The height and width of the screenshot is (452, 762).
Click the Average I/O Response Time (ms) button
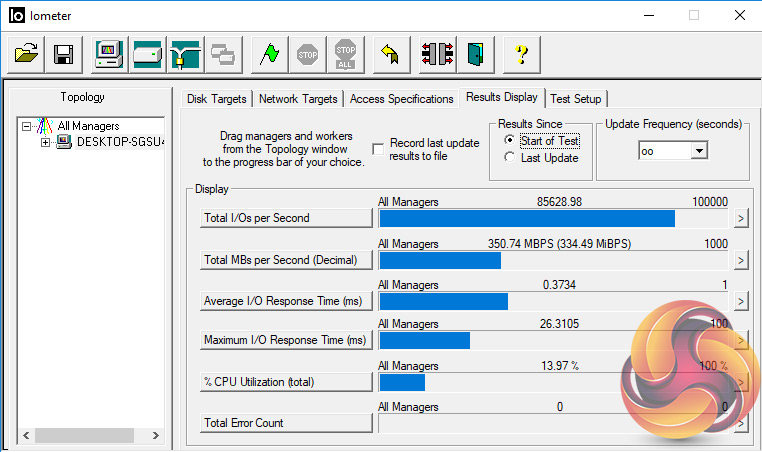tap(286, 300)
